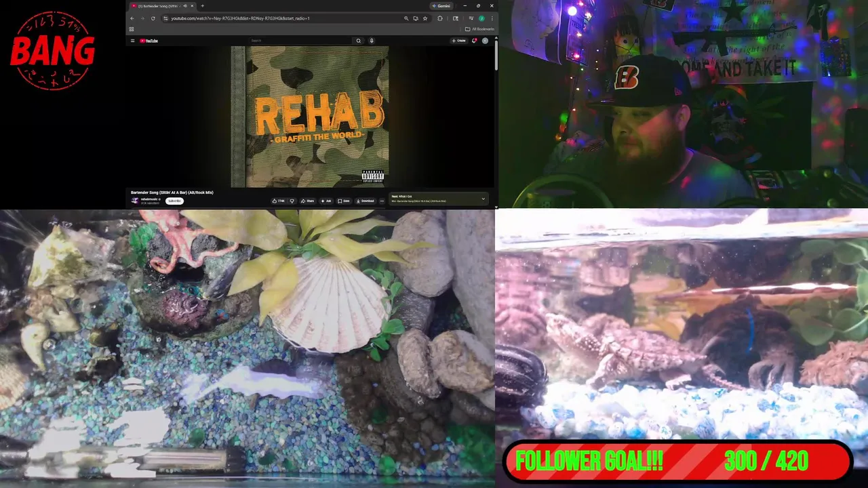
Task: Click the YouTube search field
Action: click(300, 41)
